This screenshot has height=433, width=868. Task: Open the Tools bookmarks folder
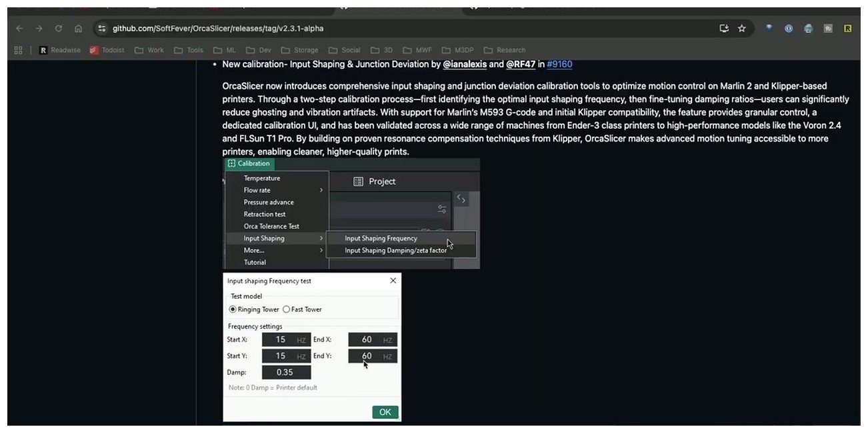click(x=189, y=50)
